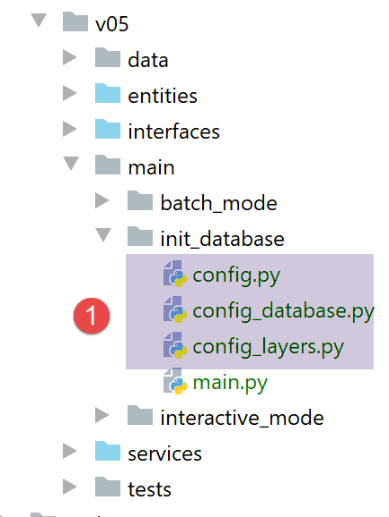Open the config.py file name
The image size is (389, 517).
click(x=236, y=276)
